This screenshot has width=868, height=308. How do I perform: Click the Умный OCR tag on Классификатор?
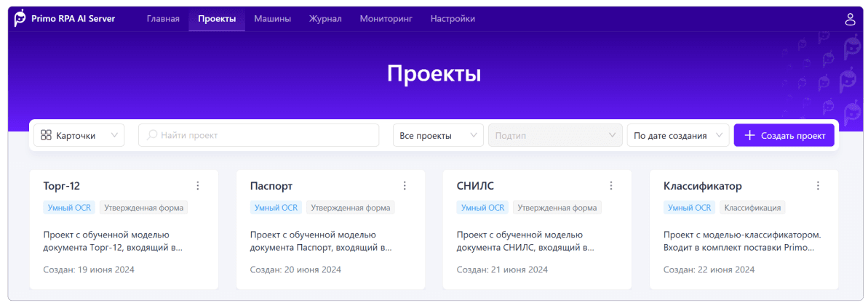point(689,208)
